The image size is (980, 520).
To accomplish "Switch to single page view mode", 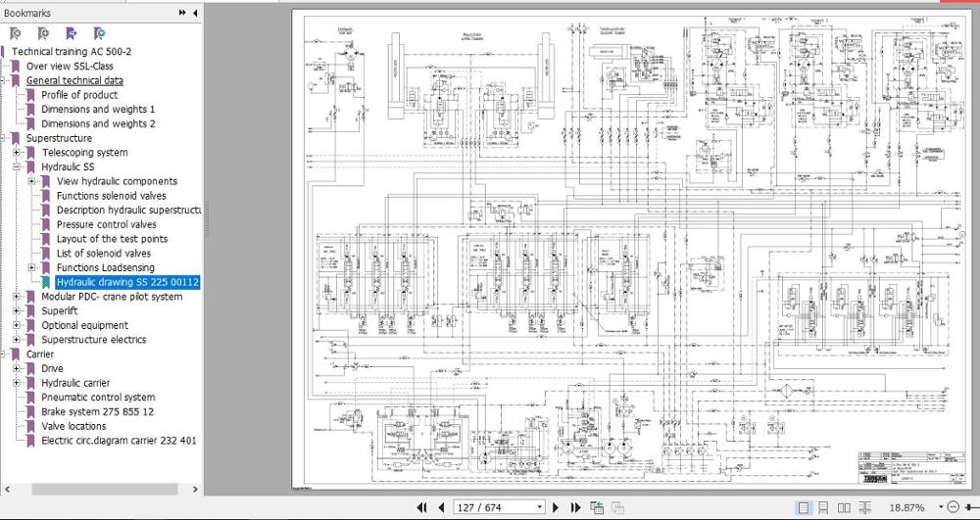I will (x=804, y=507).
